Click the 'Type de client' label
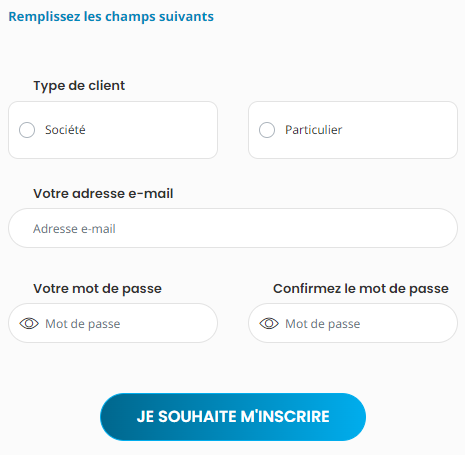This screenshot has height=455, width=465. point(79,86)
